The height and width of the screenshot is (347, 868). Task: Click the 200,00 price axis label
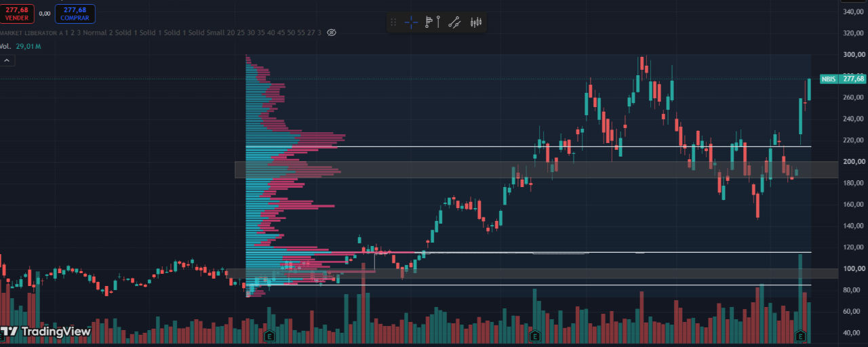pyautogui.click(x=853, y=161)
